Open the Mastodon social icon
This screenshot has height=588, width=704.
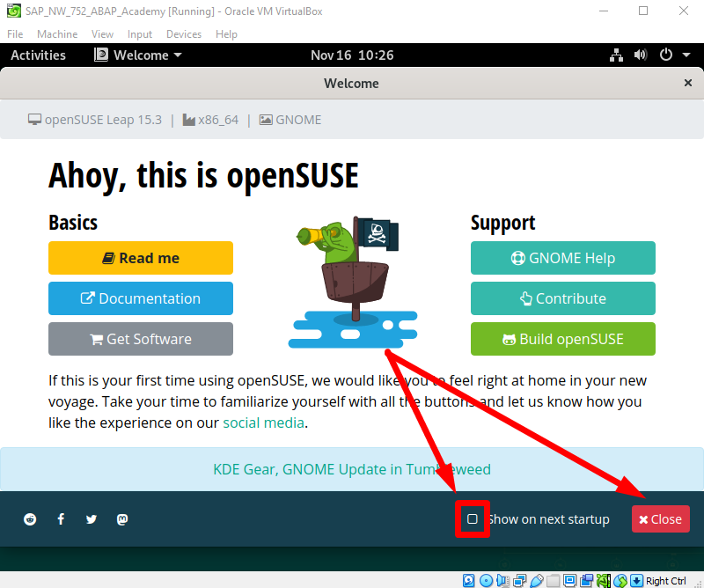(122, 519)
